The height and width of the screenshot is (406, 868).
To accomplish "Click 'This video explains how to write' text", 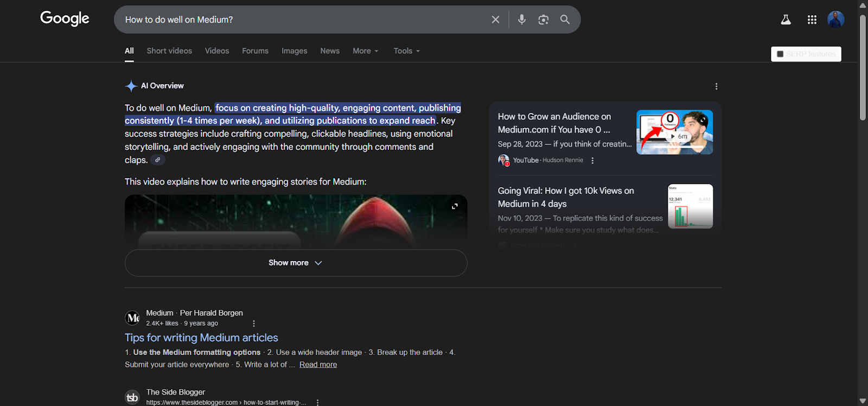I will [x=245, y=181].
